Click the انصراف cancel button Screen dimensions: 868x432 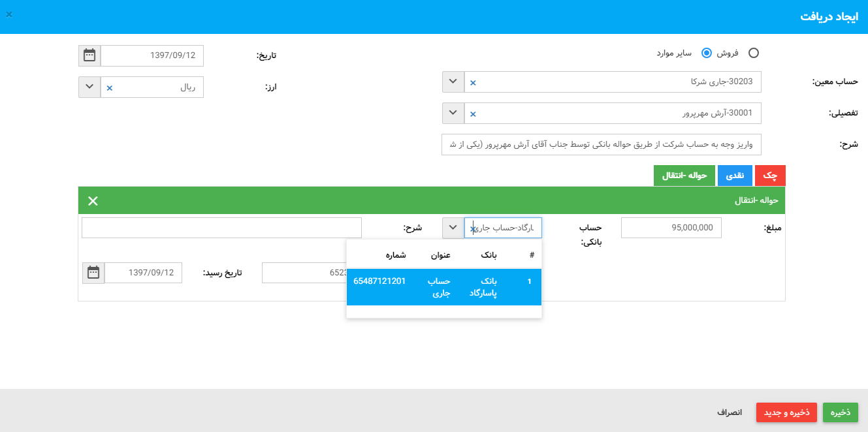pos(729,412)
